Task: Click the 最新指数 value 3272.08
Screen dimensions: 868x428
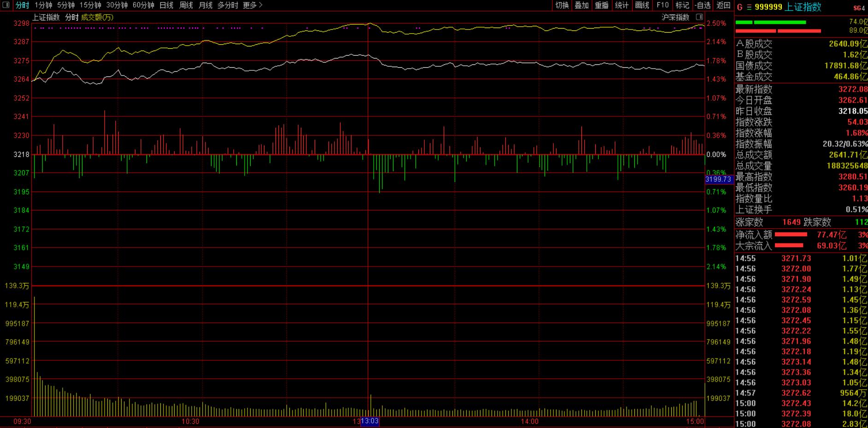Action: click(x=853, y=89)
